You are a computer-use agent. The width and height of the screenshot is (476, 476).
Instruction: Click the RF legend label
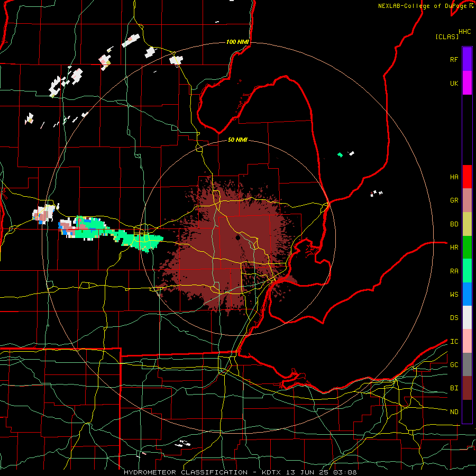454,59
